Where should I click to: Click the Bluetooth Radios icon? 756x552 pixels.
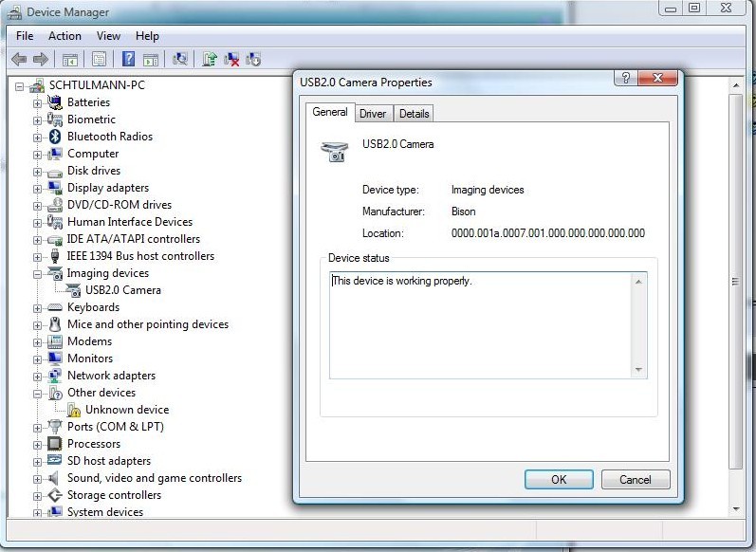click(55, 137)
